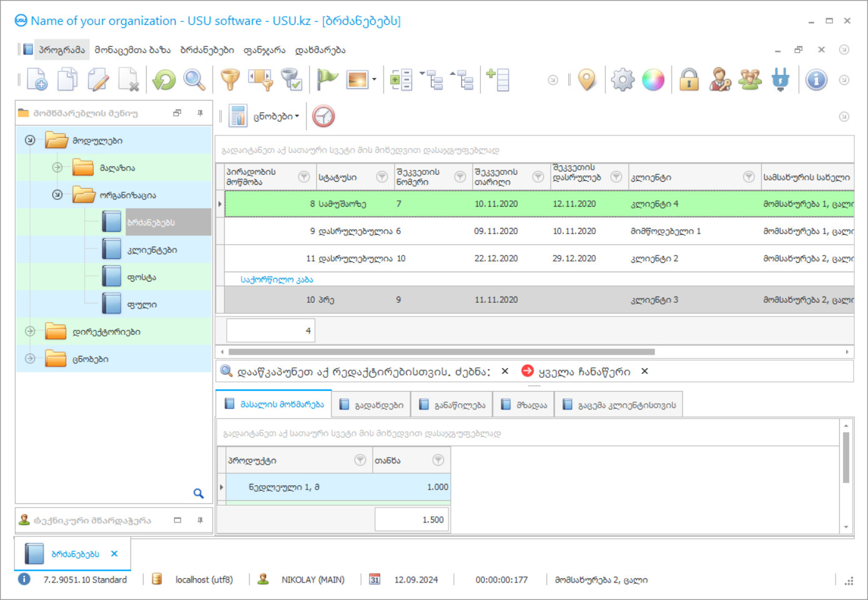Image resolution: width=868 pixels, height=600 pixels.
Task: Open the settings gear icon
Action: tap(623, 80)
